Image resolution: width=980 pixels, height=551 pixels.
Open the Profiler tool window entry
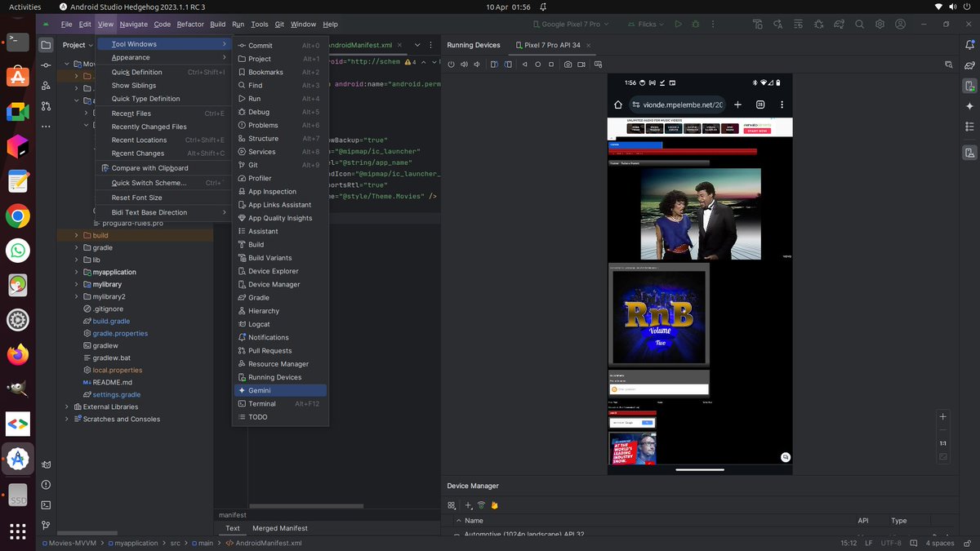(x=280, y=178)
